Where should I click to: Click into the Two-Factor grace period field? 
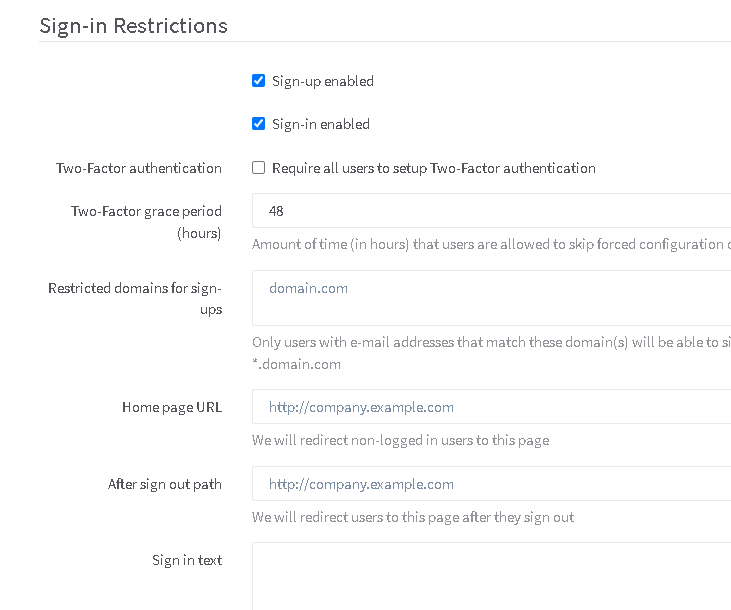(x=490, y=211)
